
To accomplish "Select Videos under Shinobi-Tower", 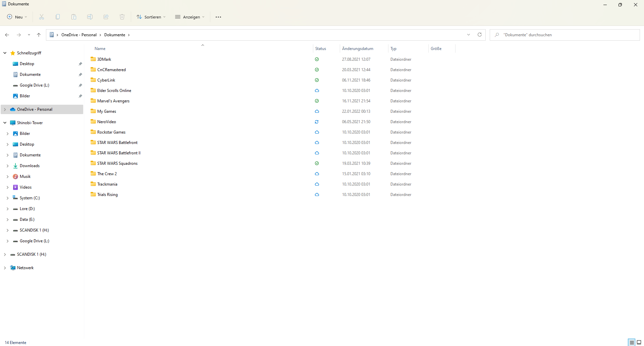I will click(25, 187).
